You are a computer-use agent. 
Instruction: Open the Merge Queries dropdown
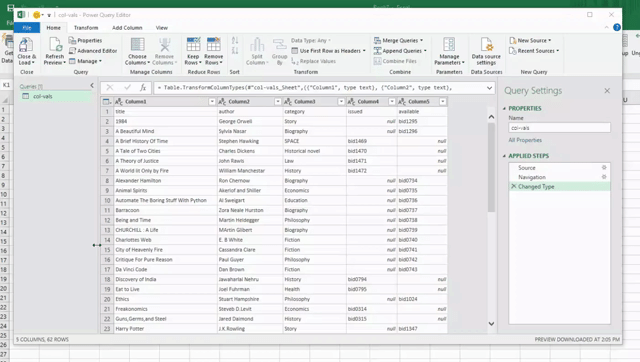(x=421, y=40)
